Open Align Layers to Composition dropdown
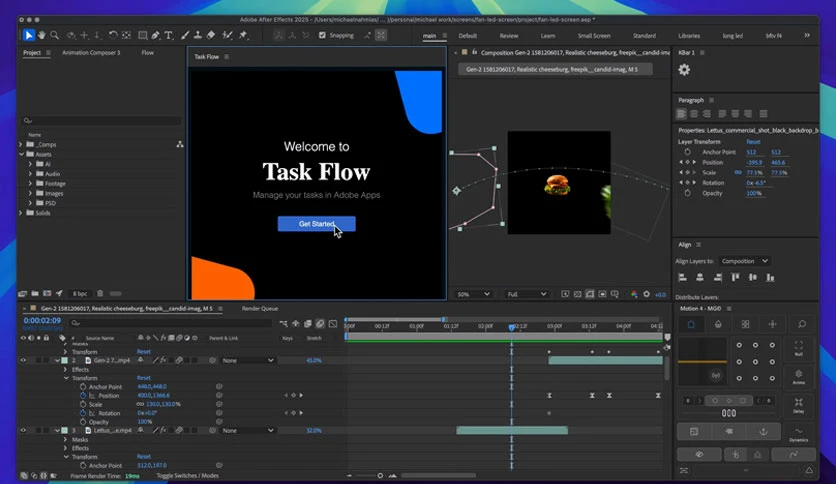Screen dimensions: 836x484 [744, 261]
